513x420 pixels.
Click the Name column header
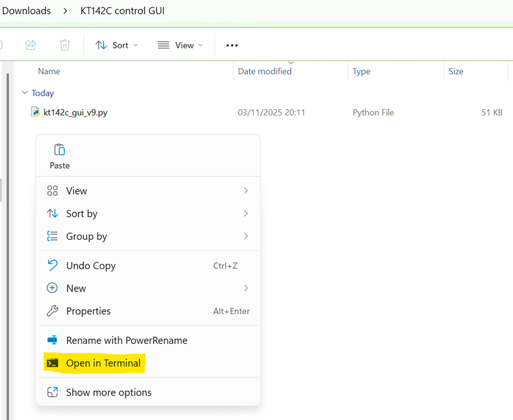click(49, 72)
